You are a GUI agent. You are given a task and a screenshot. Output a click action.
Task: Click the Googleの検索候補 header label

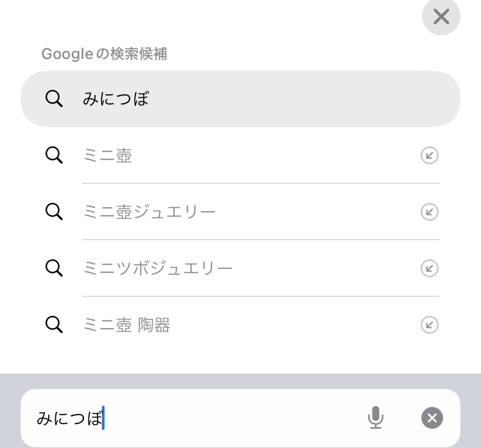pyautogui.click(x=105, y=54)
